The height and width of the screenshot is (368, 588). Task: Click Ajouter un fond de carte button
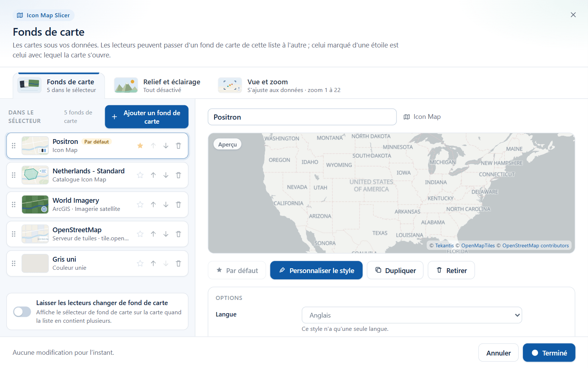pos(147,117)
